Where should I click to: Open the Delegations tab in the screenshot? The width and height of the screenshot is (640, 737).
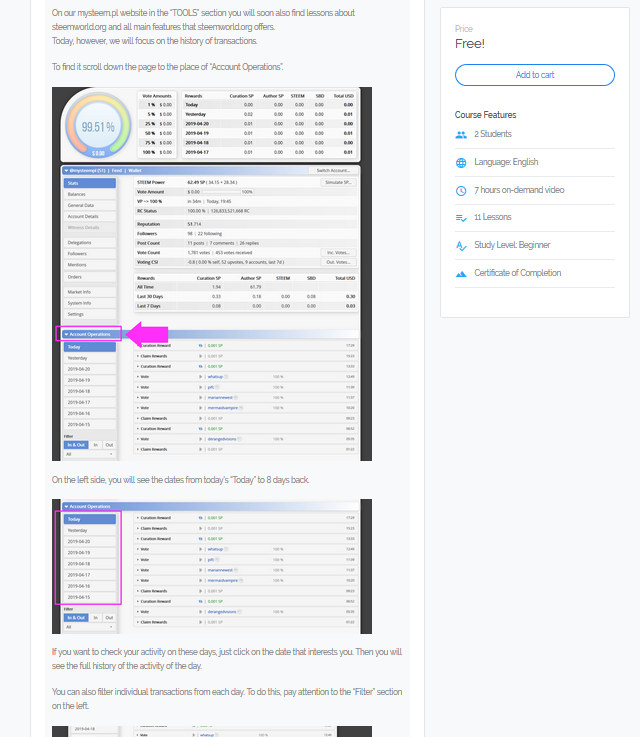[x=90, y=243]
